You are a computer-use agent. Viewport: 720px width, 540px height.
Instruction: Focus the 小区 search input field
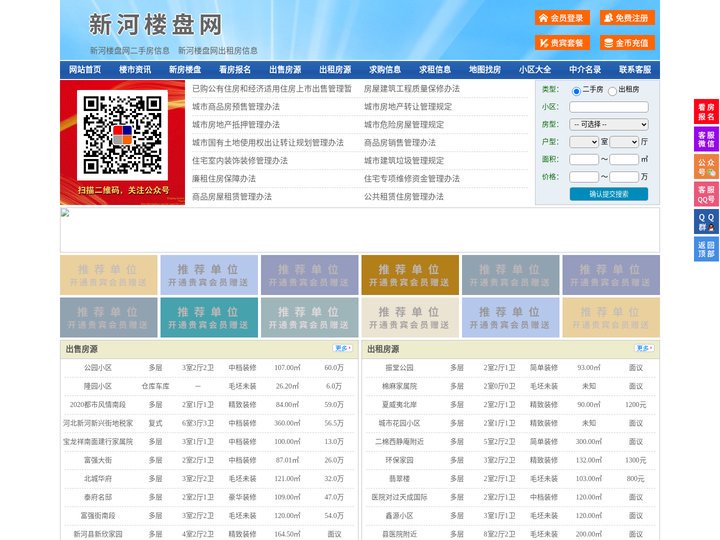click(x=609, y=107)
